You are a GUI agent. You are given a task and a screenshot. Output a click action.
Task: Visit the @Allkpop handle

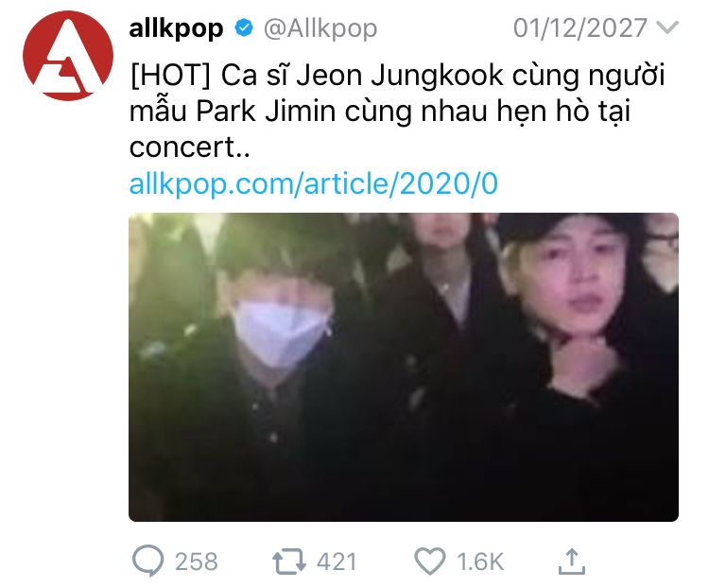[x=320, y=29]
